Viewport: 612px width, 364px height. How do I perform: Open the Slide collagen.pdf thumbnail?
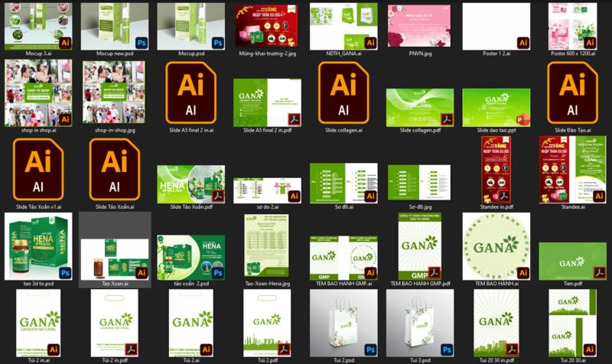pos(420,107)
